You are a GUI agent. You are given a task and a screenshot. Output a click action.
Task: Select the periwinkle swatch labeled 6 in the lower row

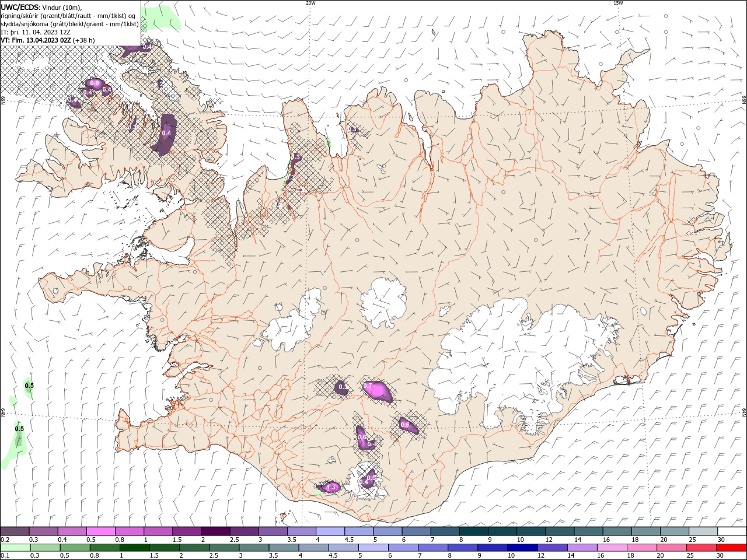(x=403, y=548)
